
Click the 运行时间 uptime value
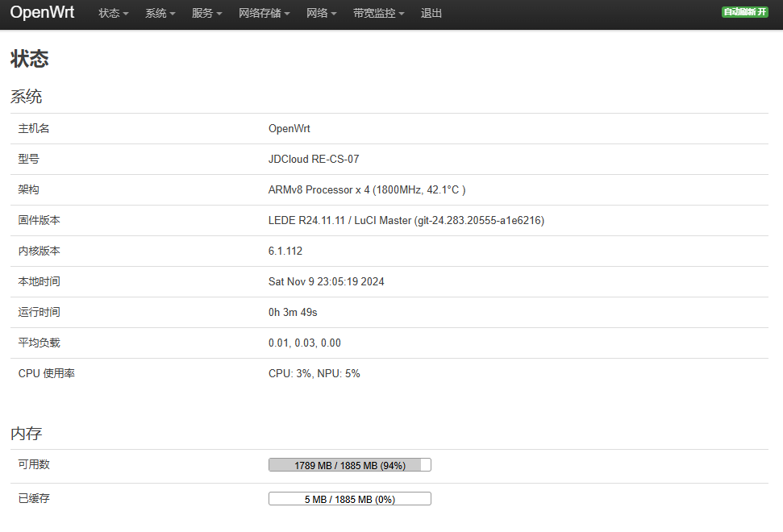[293, 313]
